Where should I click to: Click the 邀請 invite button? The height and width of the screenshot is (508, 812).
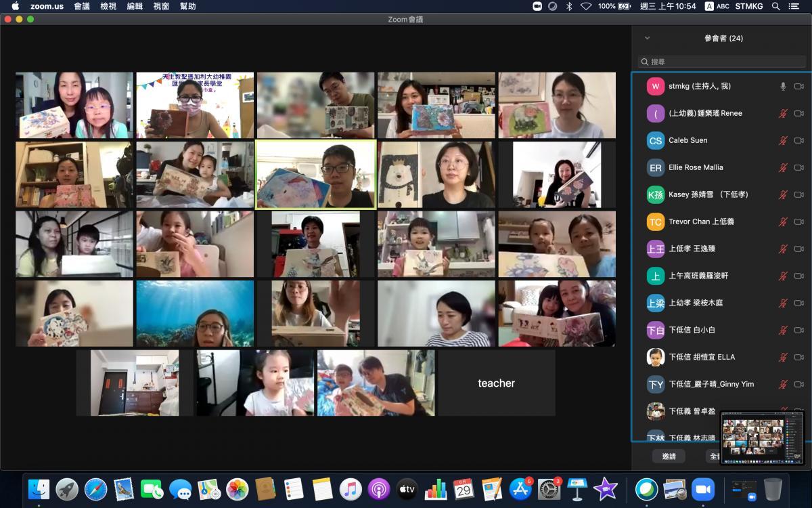pos(669,457)
